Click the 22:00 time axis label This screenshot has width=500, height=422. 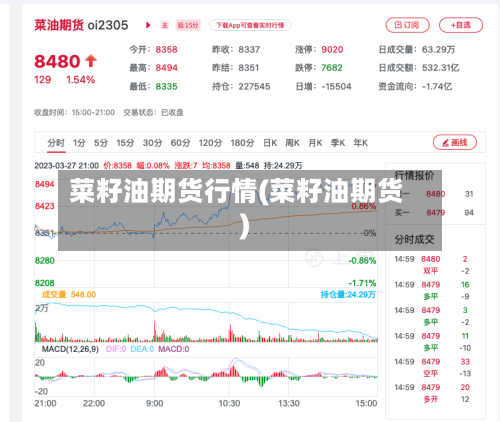tap(94, 404)
